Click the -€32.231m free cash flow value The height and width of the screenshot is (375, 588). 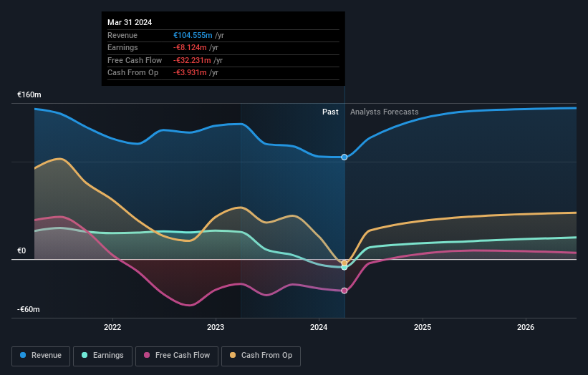[192, 60]
